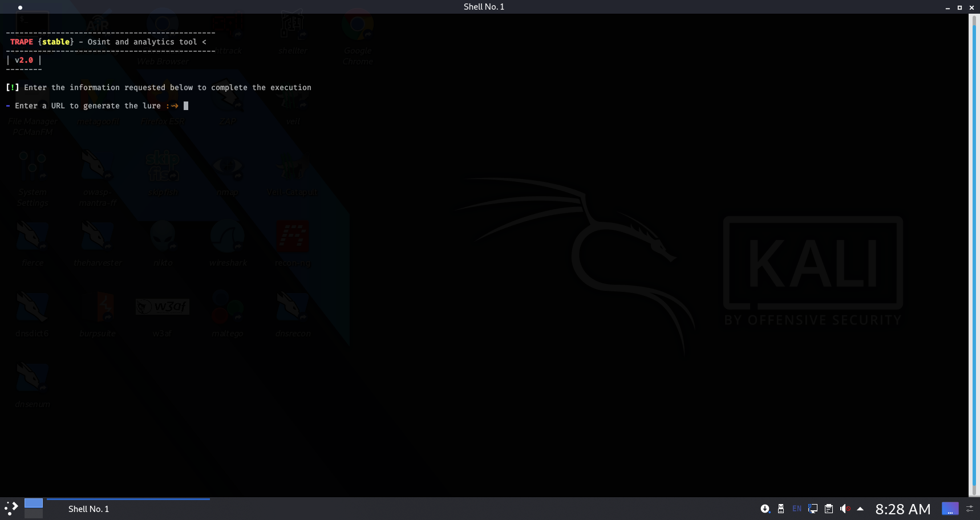Image resolution: width=980 pixels, height=520 pixels.
Task: Click the 'Osint and analytics tool' text
Action: 142,42
